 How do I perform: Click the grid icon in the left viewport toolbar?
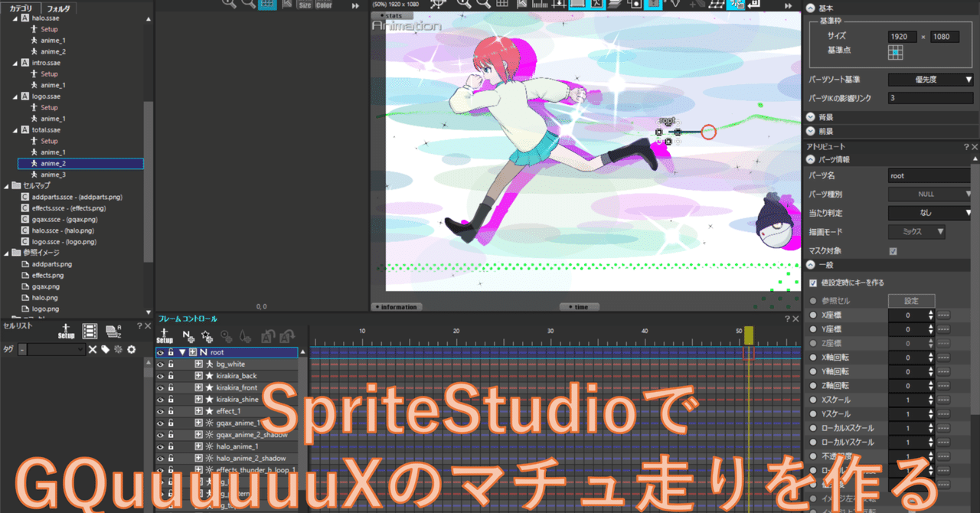coord(267,4)
